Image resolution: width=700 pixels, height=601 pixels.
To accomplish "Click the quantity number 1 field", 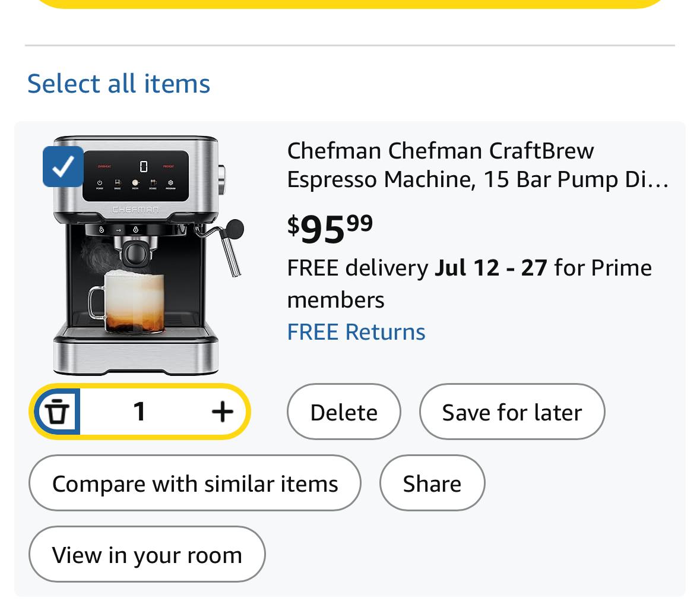I will [140, 412].
